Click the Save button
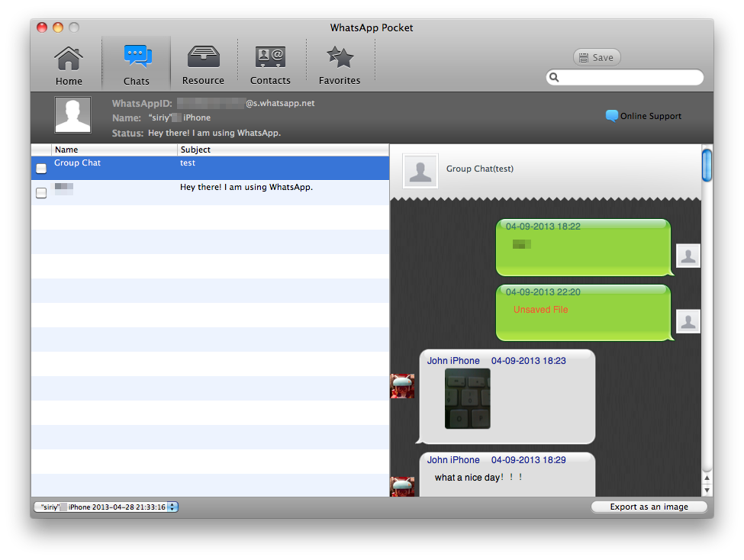Image resolution: width=744 pixels, height=560 pixels. tap(597, 58)
